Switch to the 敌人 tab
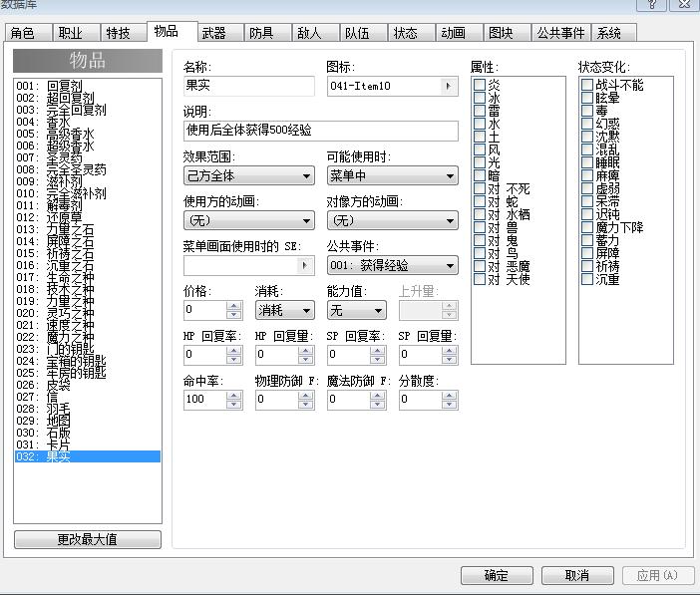 pos(316,33)
